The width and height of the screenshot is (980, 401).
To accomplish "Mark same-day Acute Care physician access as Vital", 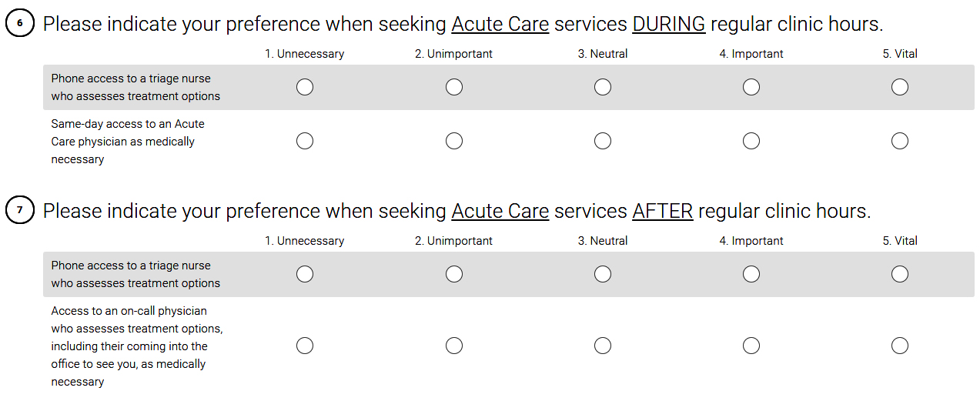I will [x=900, y=141].
